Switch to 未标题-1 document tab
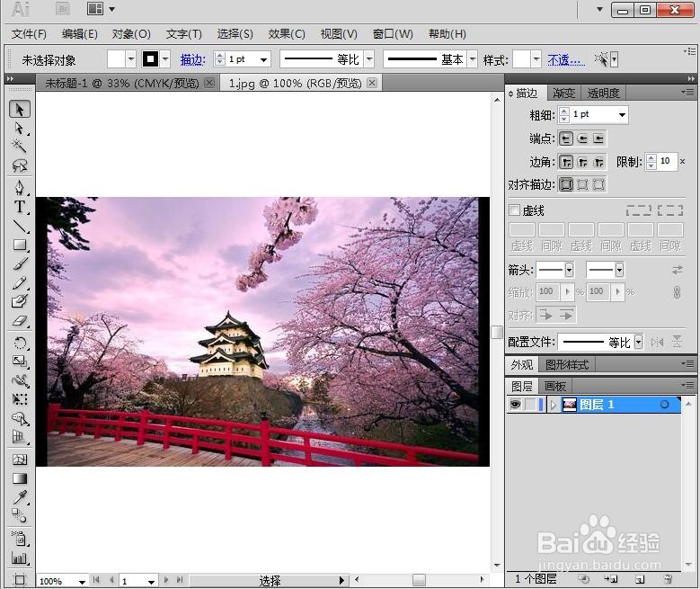 point(122,83)
